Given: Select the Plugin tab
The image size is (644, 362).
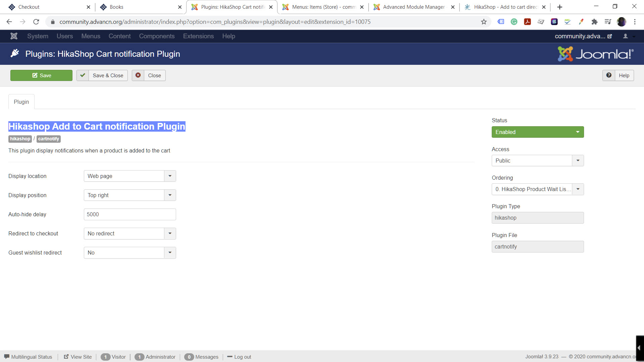Looking at the screenshot, I should coord(21,102).
